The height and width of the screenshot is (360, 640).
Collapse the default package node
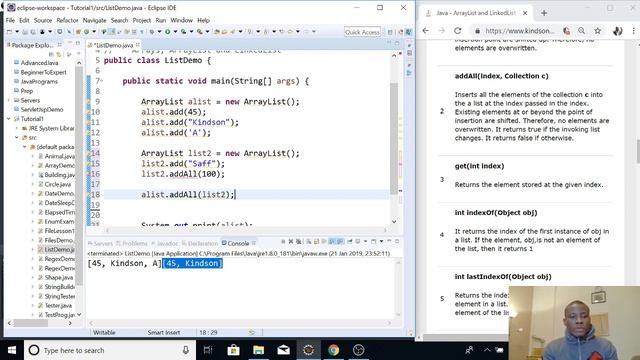[x=24, y=147]
